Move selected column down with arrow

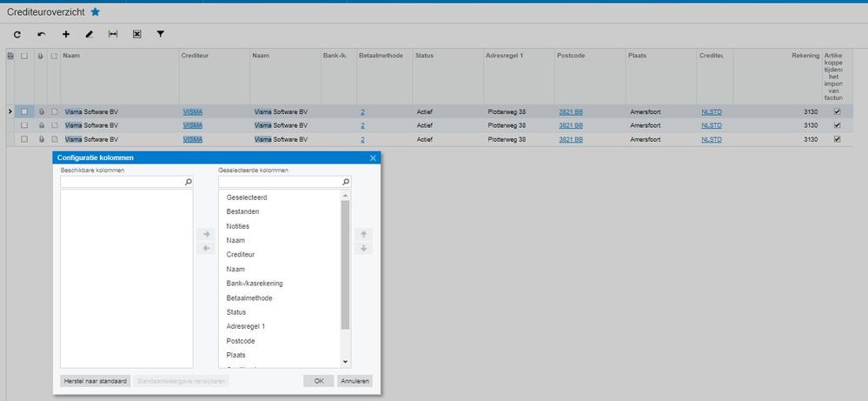(x=364, y=249)
